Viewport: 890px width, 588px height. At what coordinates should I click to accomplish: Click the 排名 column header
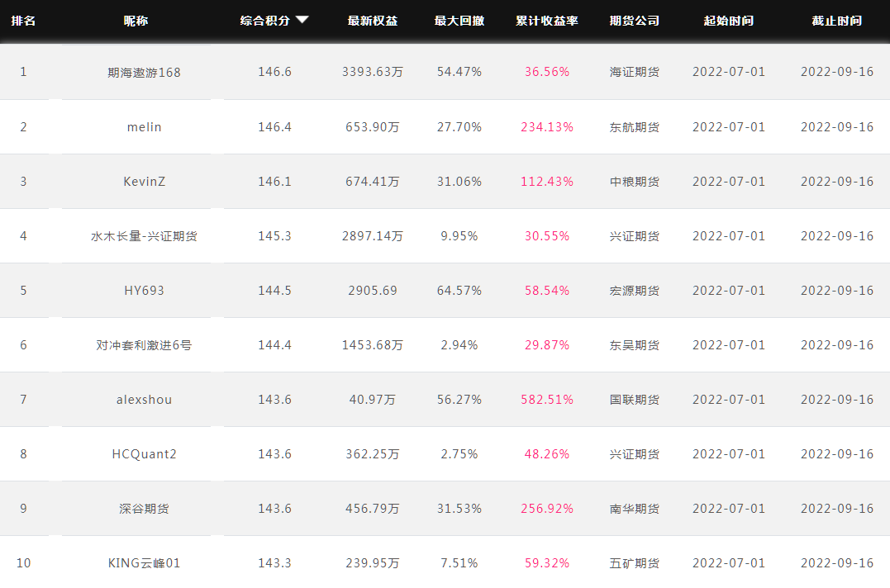(23, 21)
